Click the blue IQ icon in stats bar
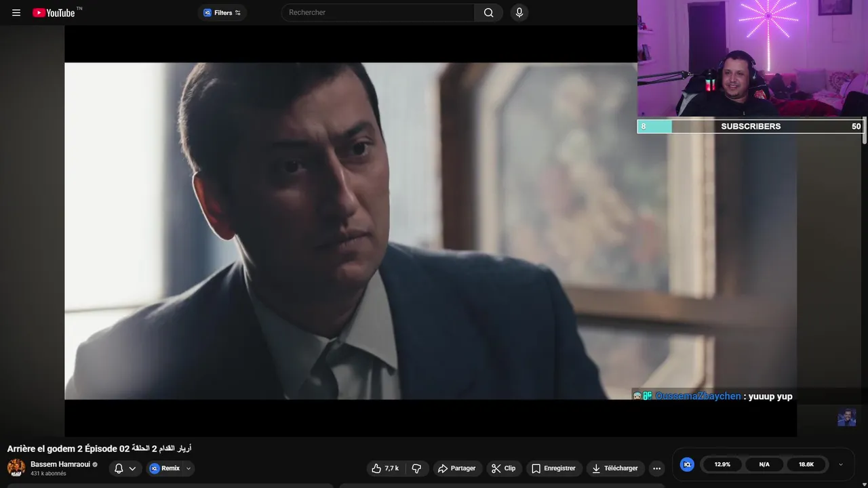Image resolution: width=868 pixels, height=488 pixels. (687, 464)
